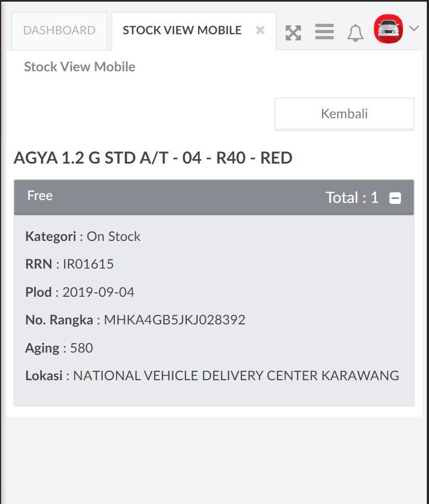429x504 pixels.
Task: Open the notifications bell
Action: pyautogui.click(x=355, y=33)
